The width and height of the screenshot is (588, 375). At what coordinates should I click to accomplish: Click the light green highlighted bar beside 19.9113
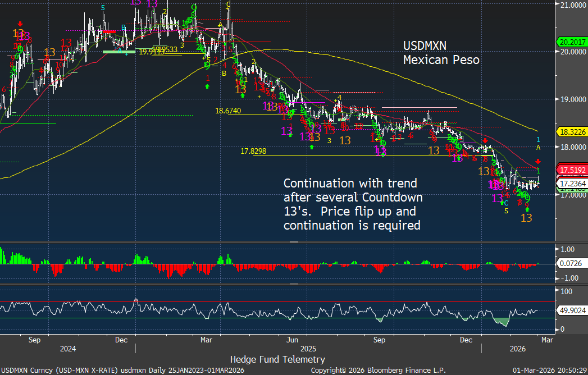(x=119, y=52)
